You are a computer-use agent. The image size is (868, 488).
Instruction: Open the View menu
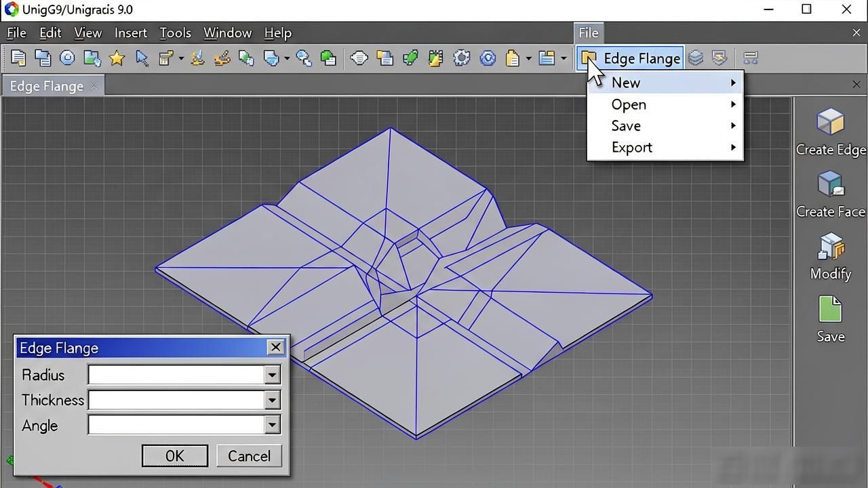(x=87, y=33)
